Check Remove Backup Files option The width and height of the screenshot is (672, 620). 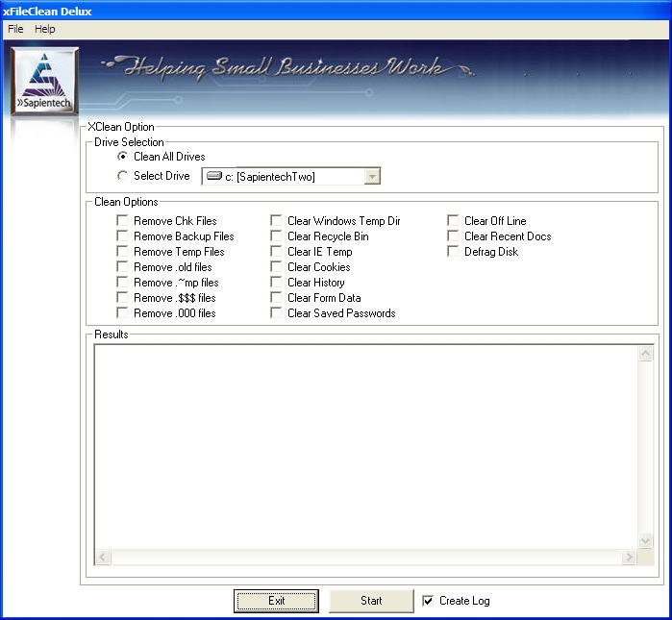[x=122, y=236]
